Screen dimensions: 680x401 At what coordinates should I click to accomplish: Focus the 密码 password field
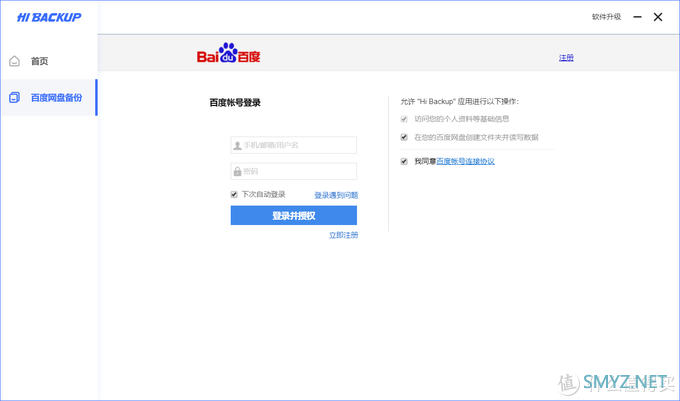point(294,171)
